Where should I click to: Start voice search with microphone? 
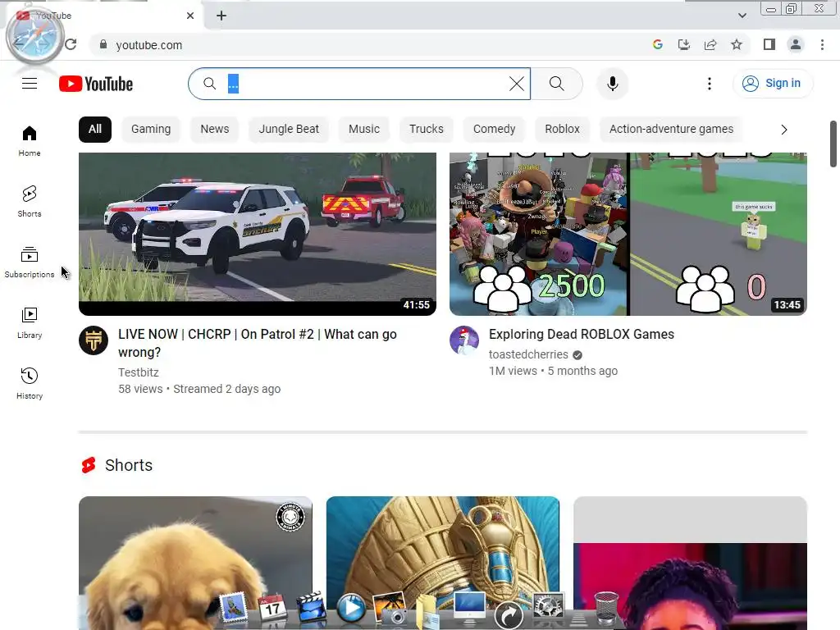(612, 84)
